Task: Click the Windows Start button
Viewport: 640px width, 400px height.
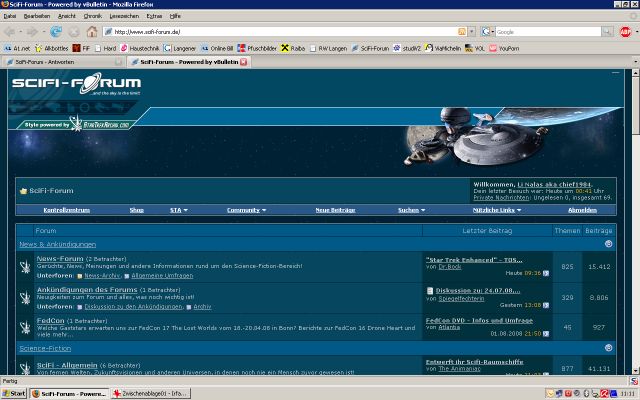Action: pyautogui.click(x=14, y=393)
